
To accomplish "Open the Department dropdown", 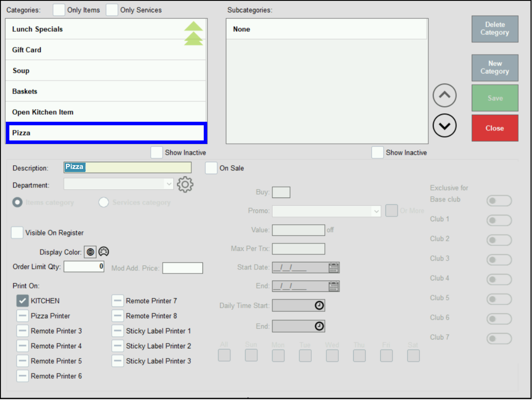I will click(x=119, y=184).
